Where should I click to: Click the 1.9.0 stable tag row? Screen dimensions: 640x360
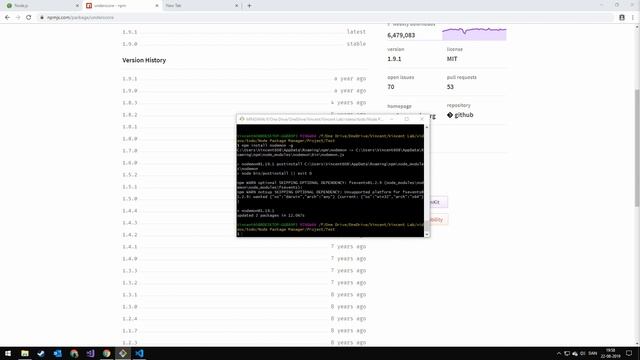pyautogui.click(x=244, y=44)
